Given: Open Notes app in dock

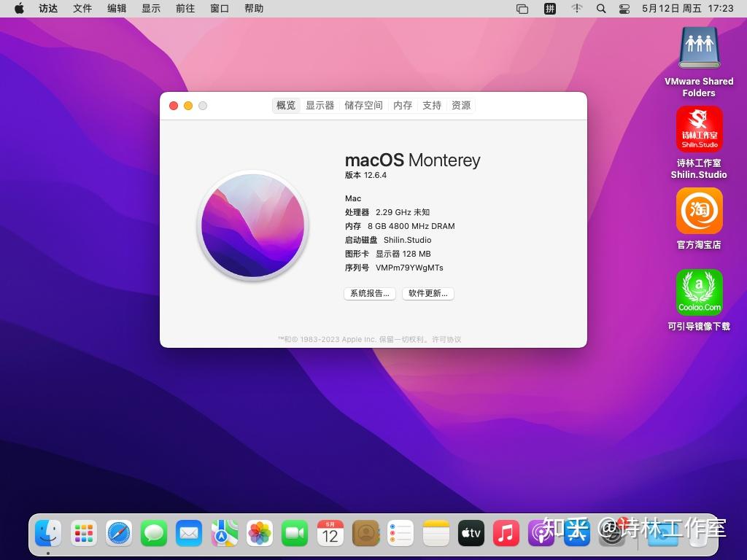Looking at the screenshot, I should (436, 533).
